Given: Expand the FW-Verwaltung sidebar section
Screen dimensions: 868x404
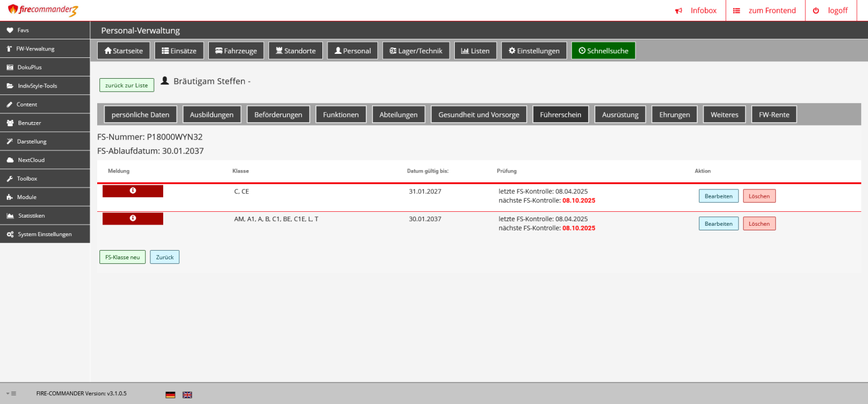Looking at the screenshot, I should (x=35, y=49).
